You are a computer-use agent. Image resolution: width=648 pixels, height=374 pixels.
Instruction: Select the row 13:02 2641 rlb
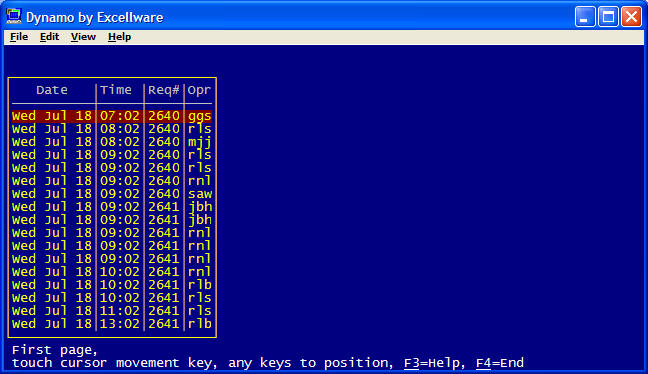point(112,324)
